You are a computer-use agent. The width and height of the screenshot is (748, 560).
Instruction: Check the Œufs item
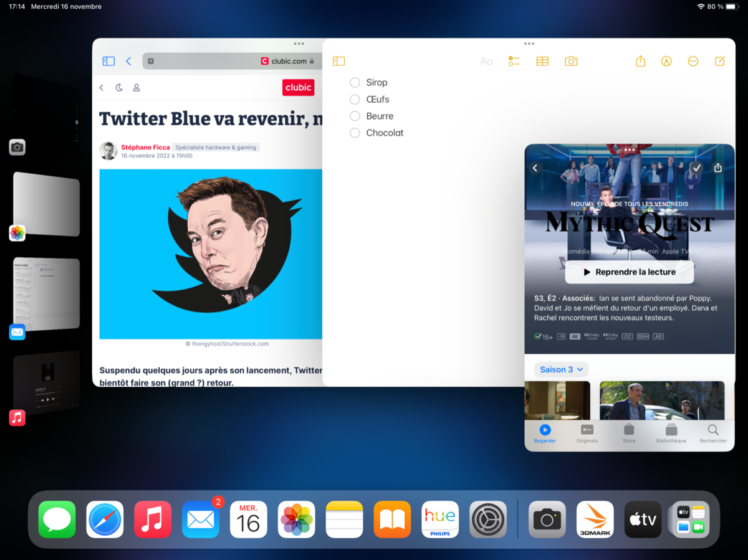point(355,99)
